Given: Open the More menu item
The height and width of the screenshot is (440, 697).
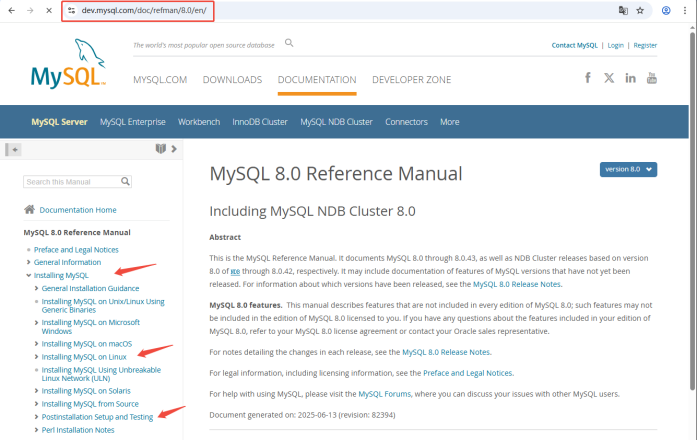Looking at the screenshot, I should coord(449,122).
